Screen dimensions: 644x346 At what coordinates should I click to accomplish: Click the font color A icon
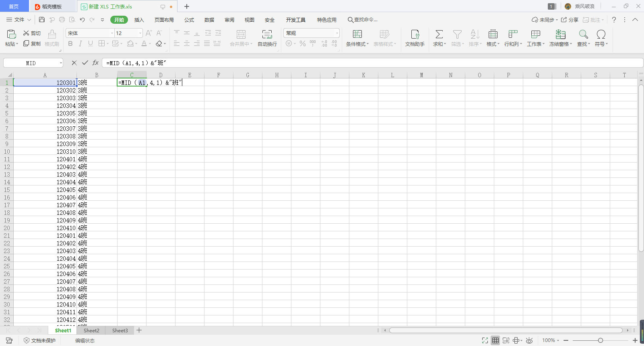[x=144, y=43]
